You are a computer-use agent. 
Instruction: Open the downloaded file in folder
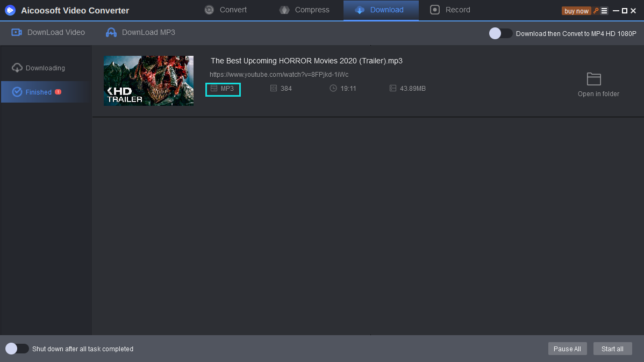pos(598,85)
